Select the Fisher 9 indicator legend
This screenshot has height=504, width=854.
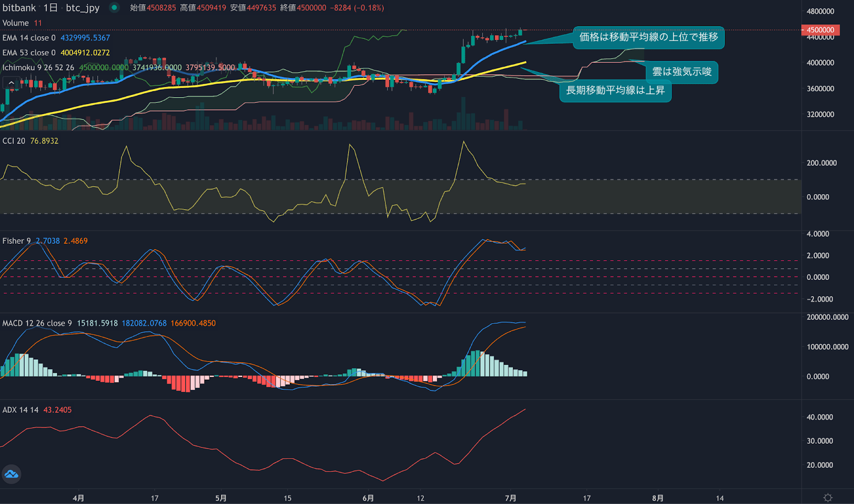tap(16, 241)
